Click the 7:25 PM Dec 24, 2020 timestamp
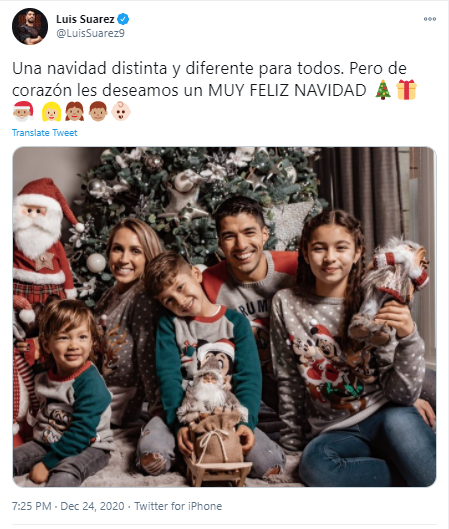Screen dimensions: 449x529 [68, 506]
